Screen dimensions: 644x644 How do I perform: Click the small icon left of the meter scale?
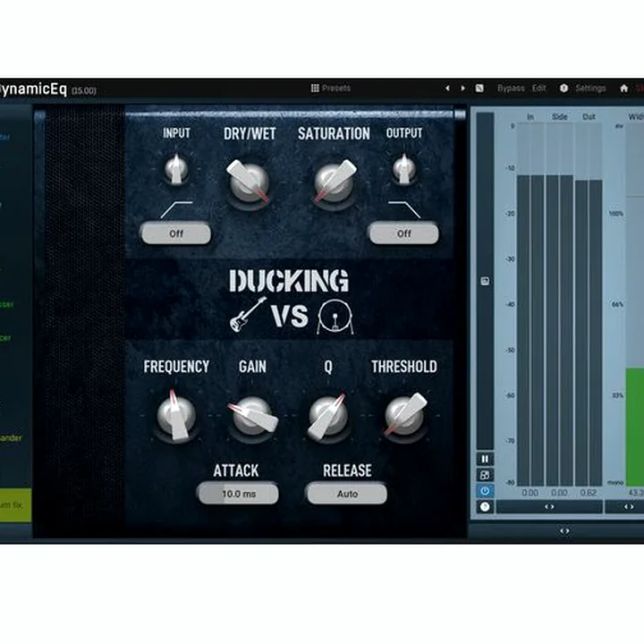(x=485, y=282)
